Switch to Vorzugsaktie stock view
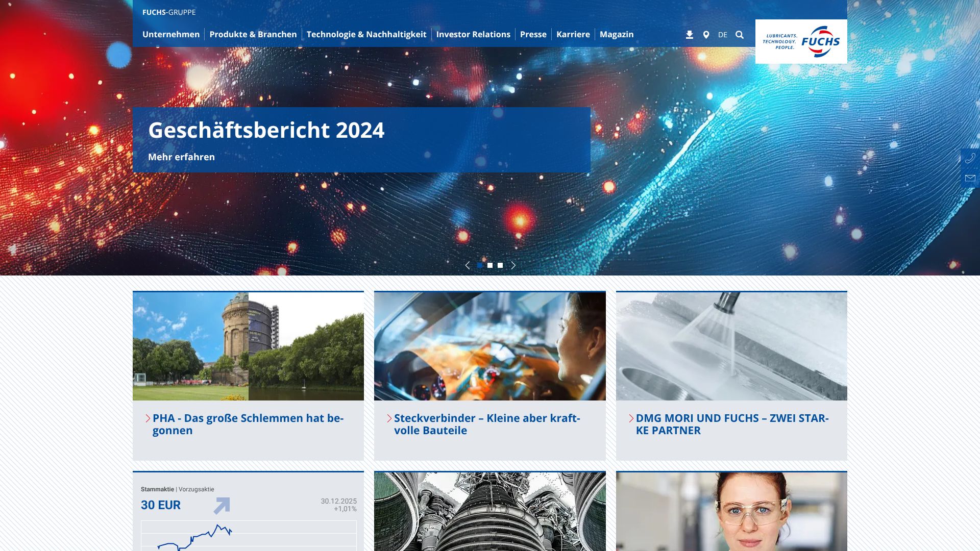 click(197, 489)
